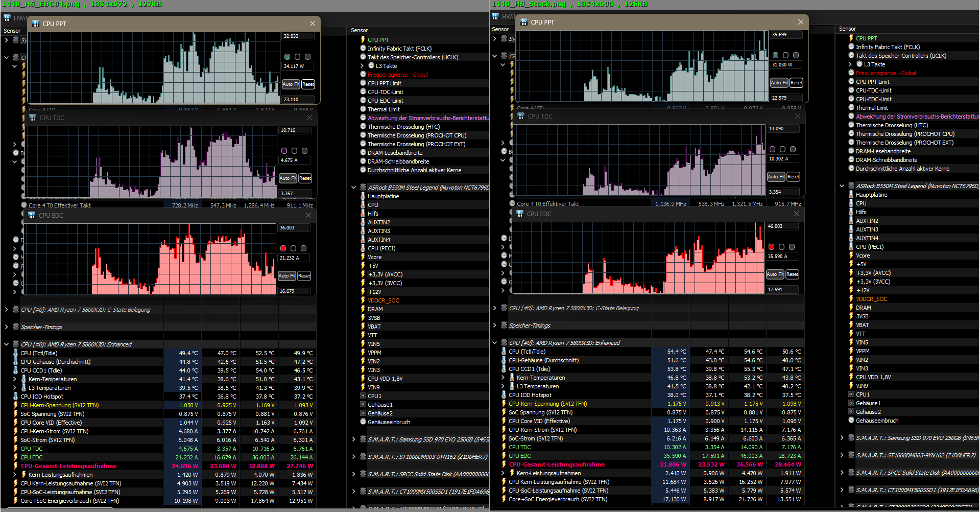Open the red graph color swatch in Stock CPU EDC window

[x=771, y=247]
